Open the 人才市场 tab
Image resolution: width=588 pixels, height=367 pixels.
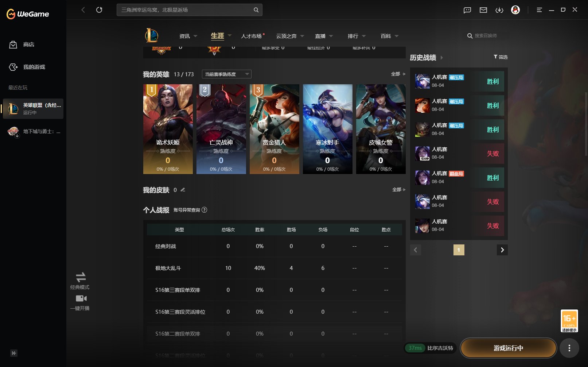pyautogui.click(x=252, y=36)
